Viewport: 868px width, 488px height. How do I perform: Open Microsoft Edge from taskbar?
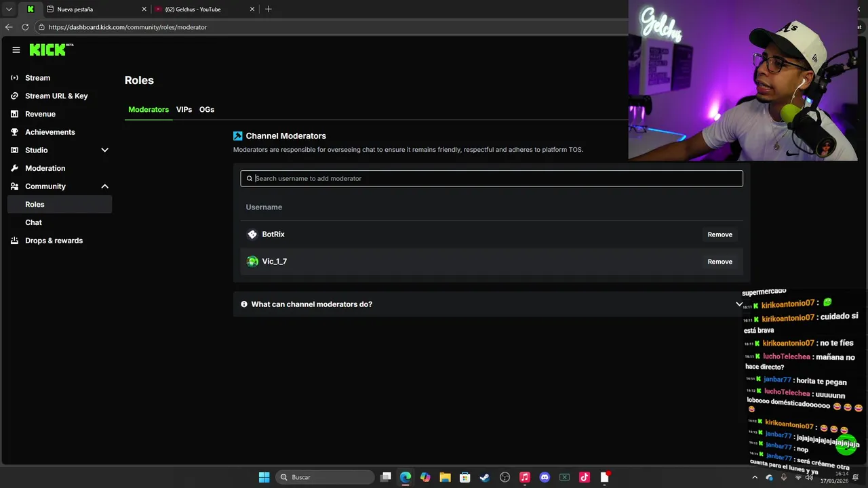coord(406,477)
